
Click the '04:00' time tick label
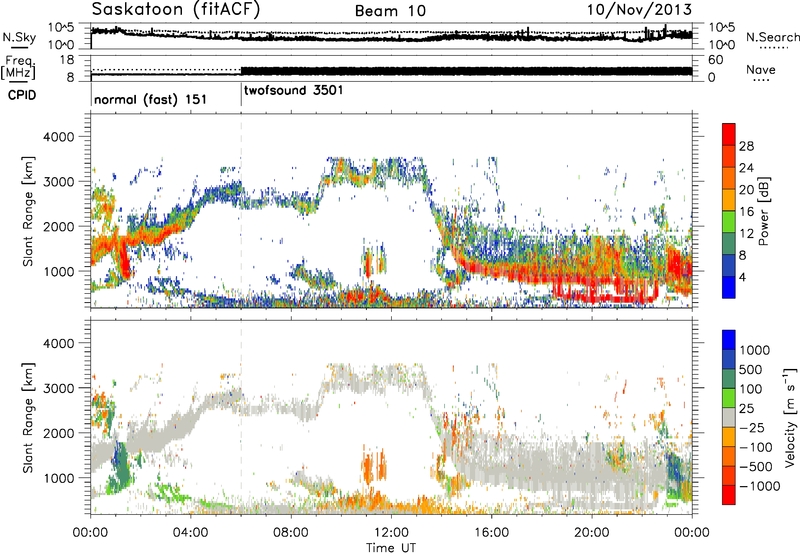[190, 533]
